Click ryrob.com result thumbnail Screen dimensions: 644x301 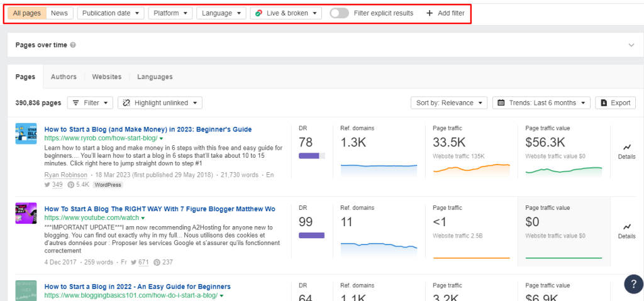pyautogui.click(x=26, y=133)
